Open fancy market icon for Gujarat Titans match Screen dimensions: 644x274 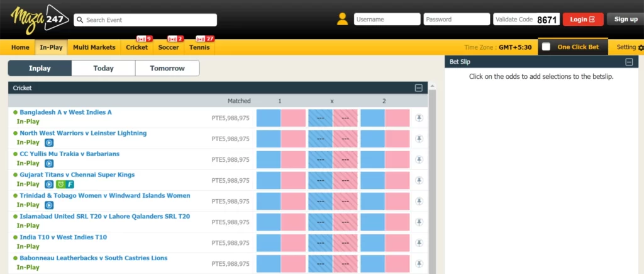pos(70,185)
